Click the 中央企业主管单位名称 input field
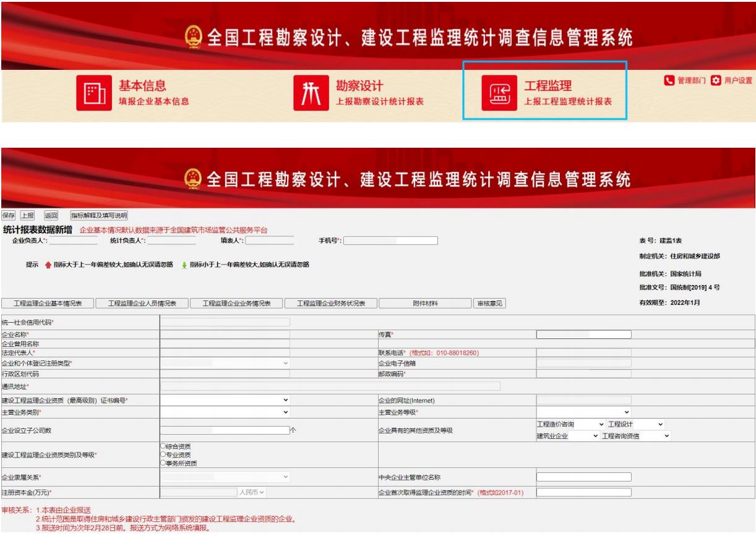Image resolution: width=756 pixels, height=536 pixels. coord(583,477)
